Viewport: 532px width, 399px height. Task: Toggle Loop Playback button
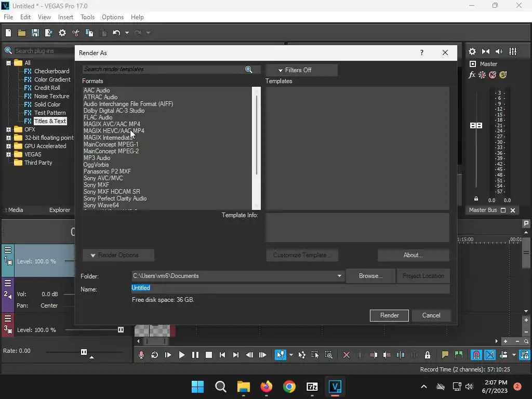154,355
